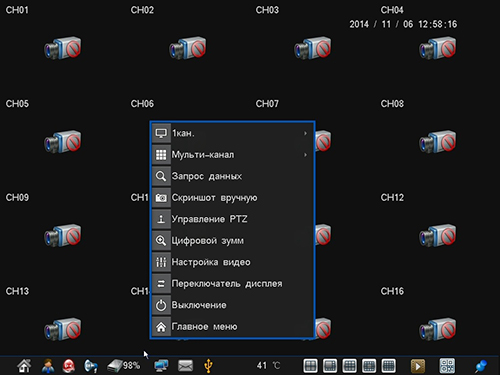The width and height of the screenshot is (500, 375).
Task: Select the CH03 disabled camera icon
Action: click(313, 48)
